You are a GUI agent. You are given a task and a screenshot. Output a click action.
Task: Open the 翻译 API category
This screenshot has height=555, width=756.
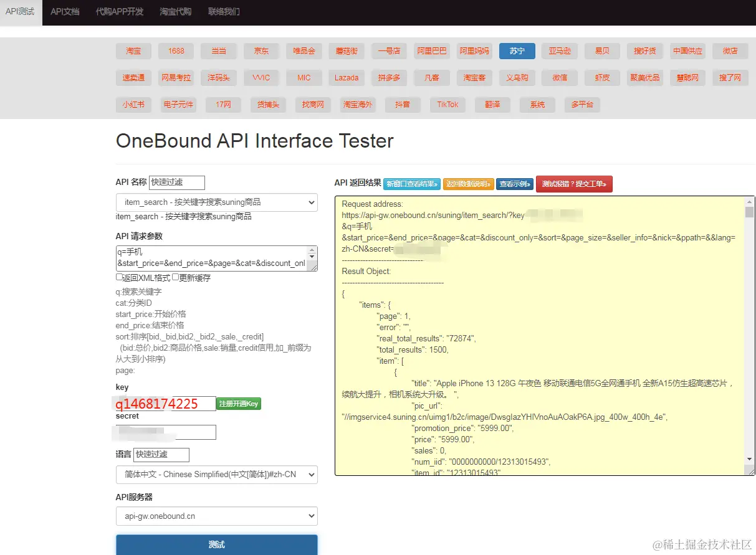click(x=492, y=105)
